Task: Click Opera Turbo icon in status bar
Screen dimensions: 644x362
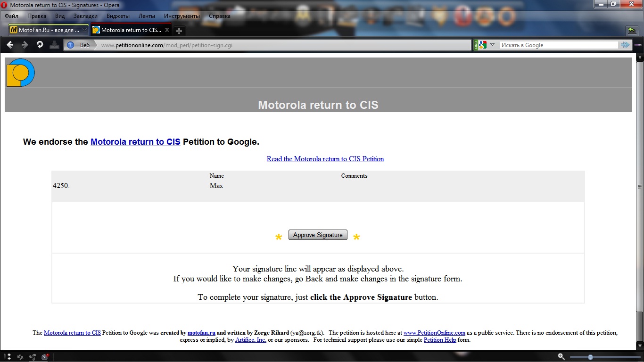Action: coord(45,357)
